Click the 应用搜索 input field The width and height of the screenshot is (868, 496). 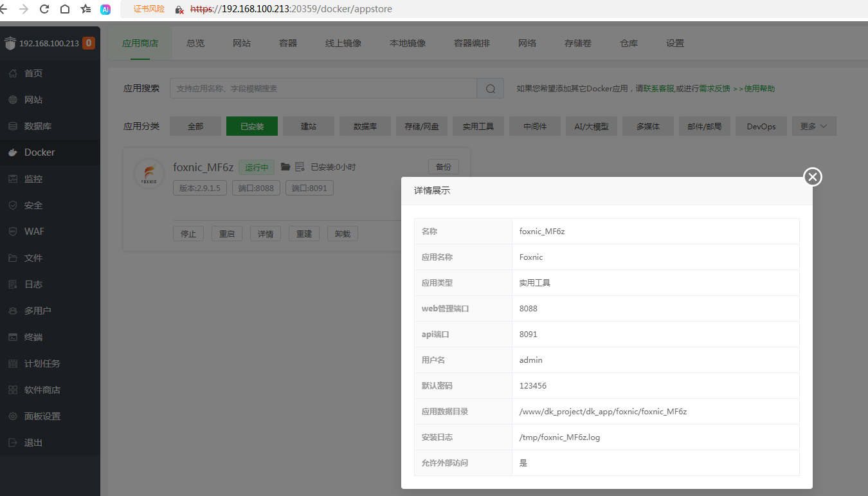[x=323, y=89]
